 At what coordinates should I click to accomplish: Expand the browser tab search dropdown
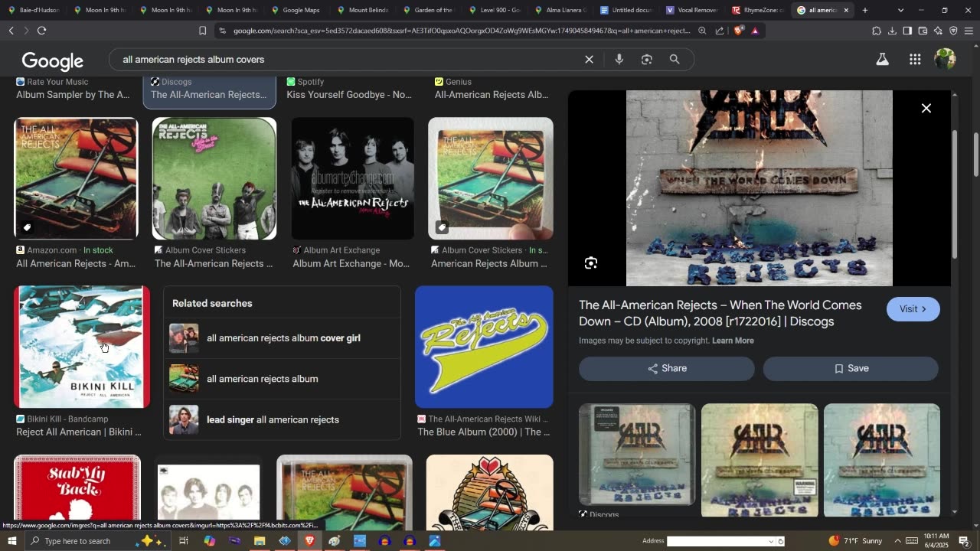click(x=900, y=10)
